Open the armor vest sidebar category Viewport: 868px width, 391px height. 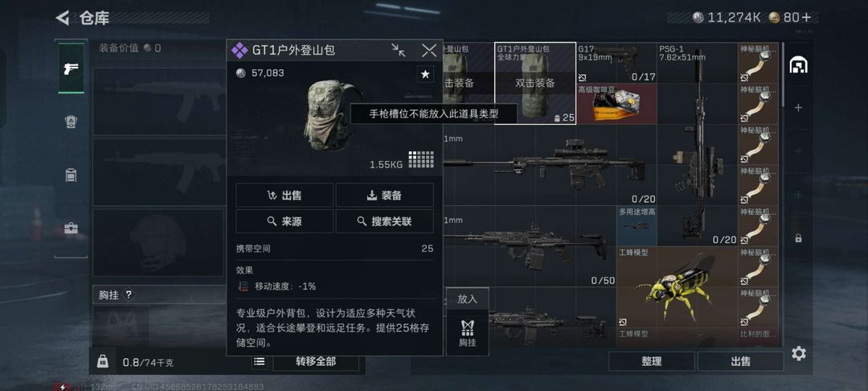pyautogui.click(x=72, y=122)
